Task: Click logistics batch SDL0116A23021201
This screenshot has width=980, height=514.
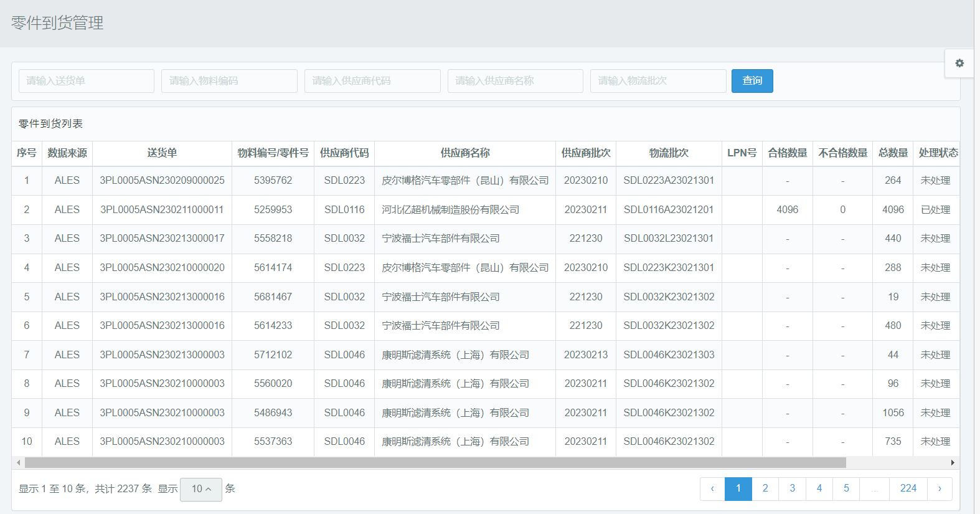Action: 669,210
